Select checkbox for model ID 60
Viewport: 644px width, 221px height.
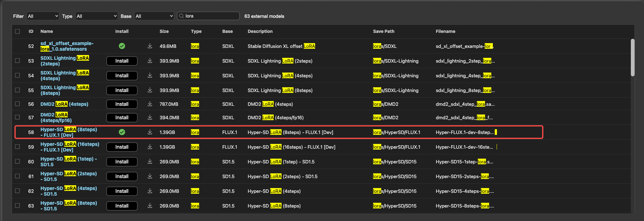click(18, 162)
